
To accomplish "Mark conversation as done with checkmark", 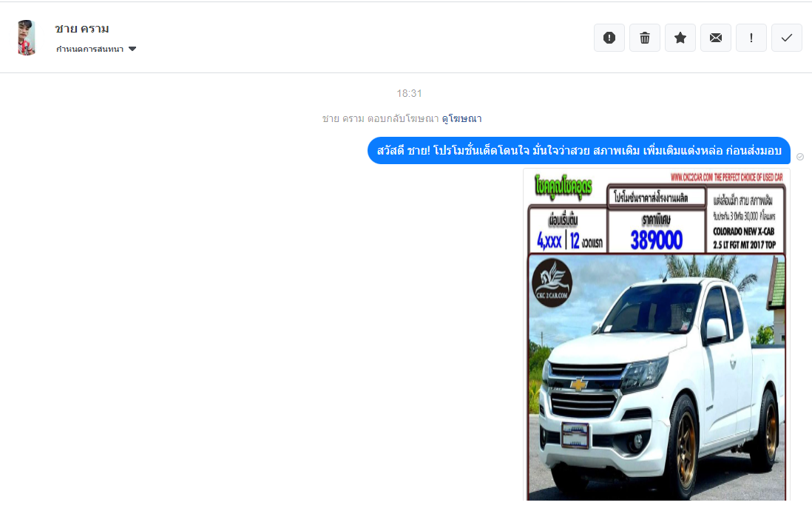I will click(x=787, y=38).
